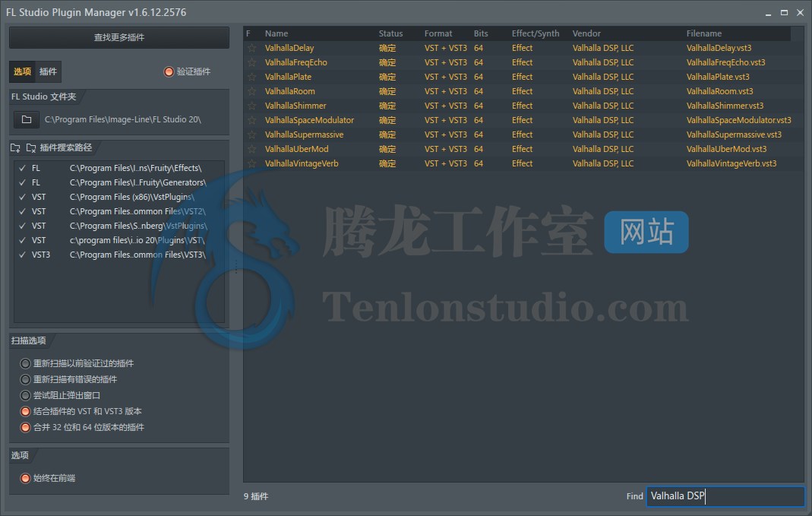Screen dimensions: 812x516
Task: Favorite star for ValhallaSupermassive
Action: point(251,135)
